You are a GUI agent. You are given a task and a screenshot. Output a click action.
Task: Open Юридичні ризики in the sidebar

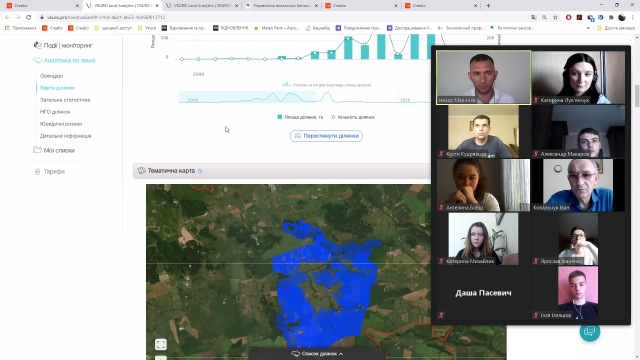pos(61,124)
